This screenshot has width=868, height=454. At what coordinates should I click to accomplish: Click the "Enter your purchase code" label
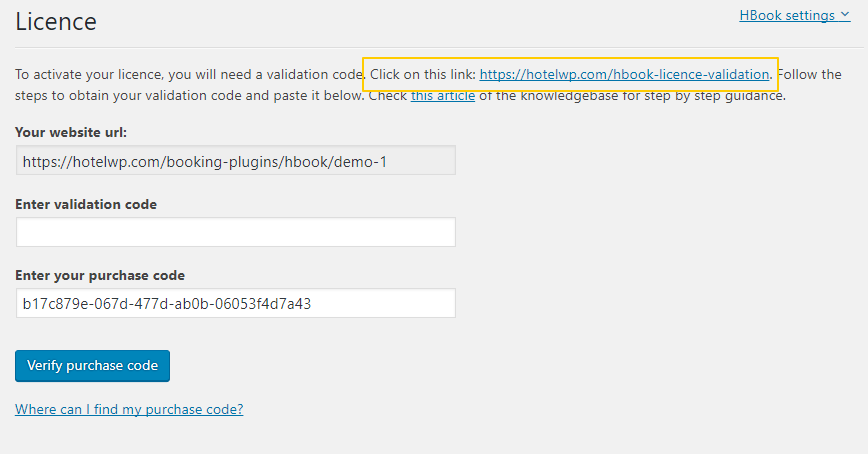[100, 275]
